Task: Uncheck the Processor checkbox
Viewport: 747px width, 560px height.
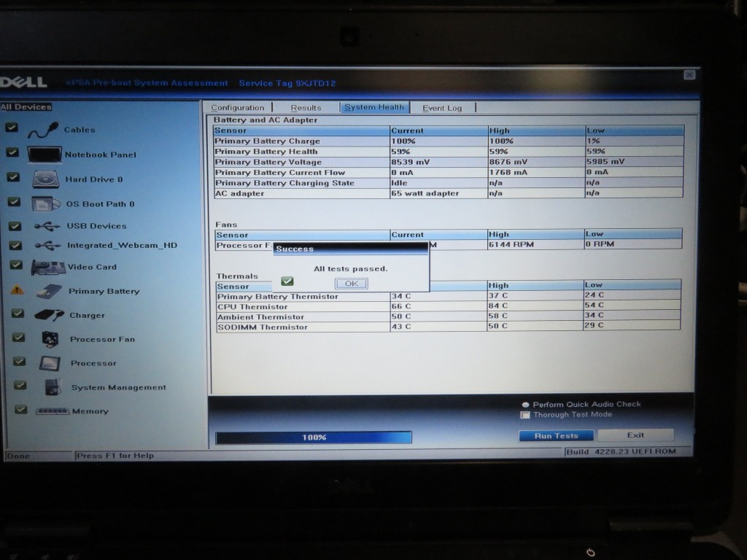Action: (20, 361)
